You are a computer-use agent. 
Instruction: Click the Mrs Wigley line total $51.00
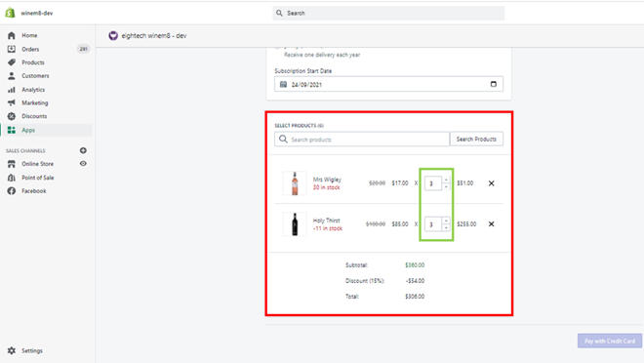(x=464, y=183)
